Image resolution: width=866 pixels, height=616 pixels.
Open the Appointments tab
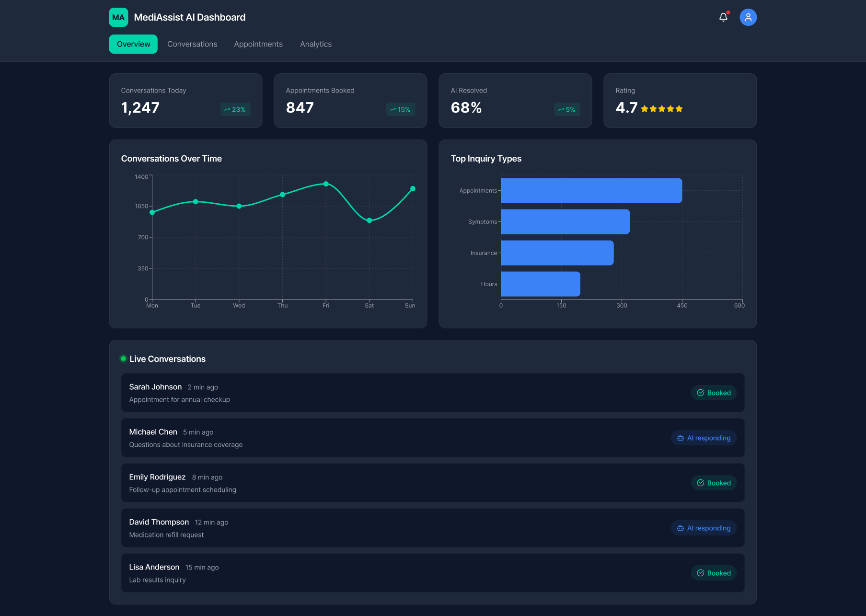(258, 44)
